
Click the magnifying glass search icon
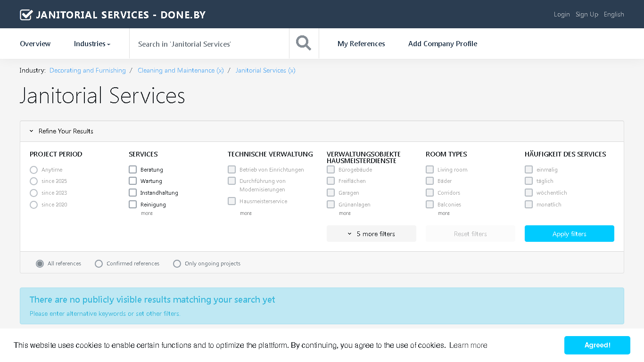pyautogui.click(x=304, y=43)
